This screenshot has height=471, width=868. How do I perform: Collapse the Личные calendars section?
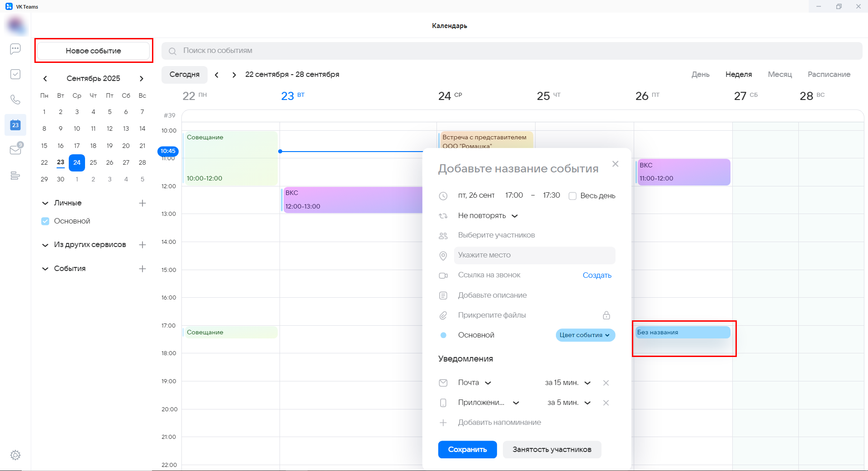[x=45, y=203]
